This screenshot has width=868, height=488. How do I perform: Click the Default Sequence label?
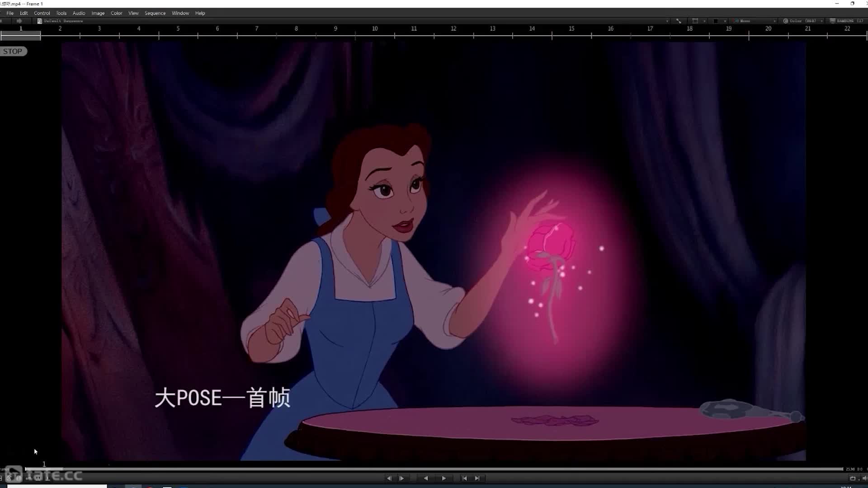point(64,21)
